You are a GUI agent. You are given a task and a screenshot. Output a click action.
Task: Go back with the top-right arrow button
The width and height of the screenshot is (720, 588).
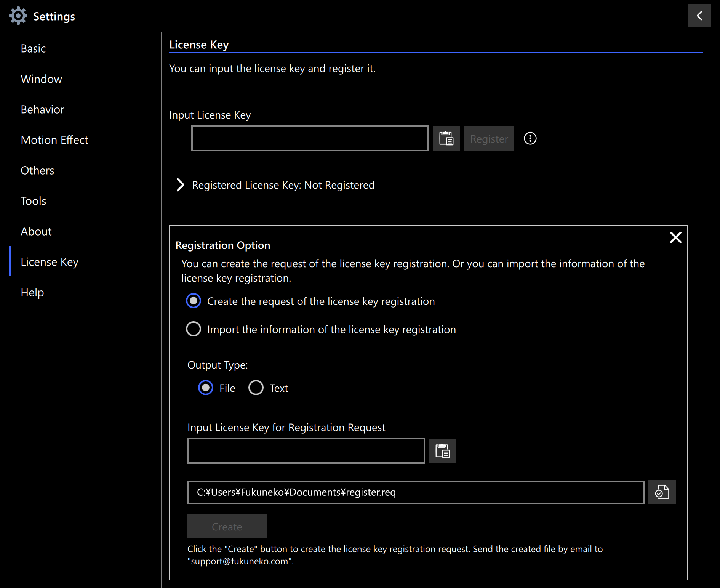(x=699, y=16)
